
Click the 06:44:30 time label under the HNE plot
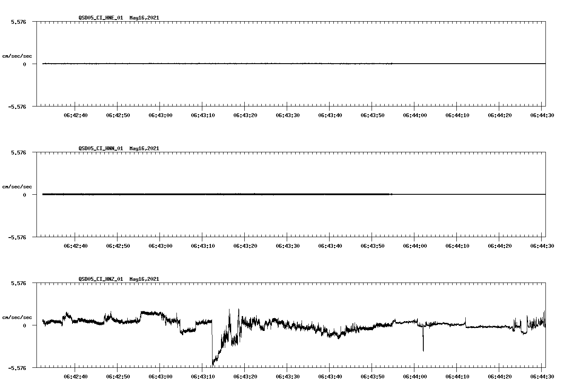pos(542,115)
